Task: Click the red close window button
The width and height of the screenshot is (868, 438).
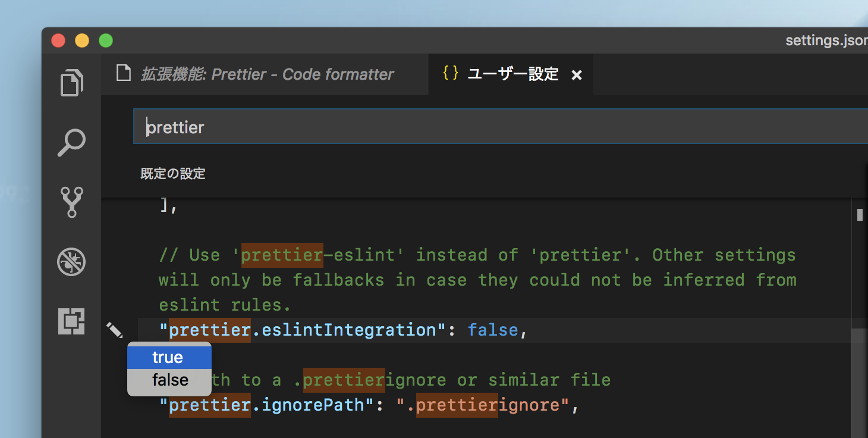Action: pos(58,40)
